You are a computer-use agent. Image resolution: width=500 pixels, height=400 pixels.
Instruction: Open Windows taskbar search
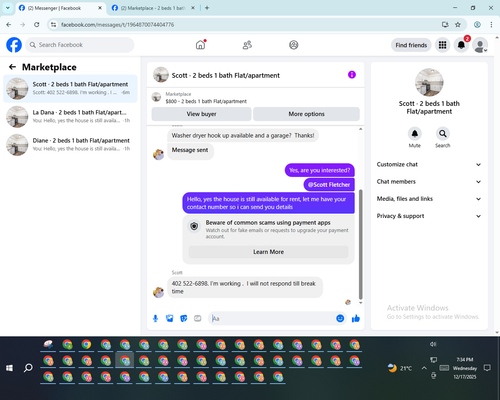click(x=28, y=368)
